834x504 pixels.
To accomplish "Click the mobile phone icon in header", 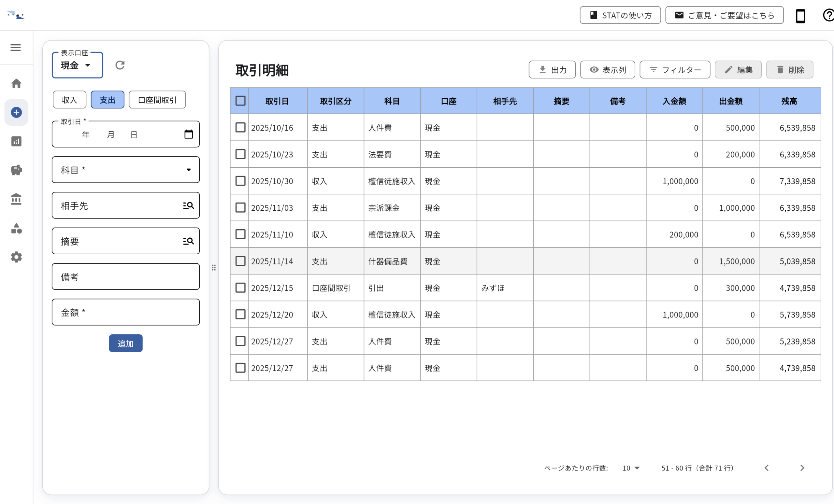I will pyautogui.click(x=800, y=16).
